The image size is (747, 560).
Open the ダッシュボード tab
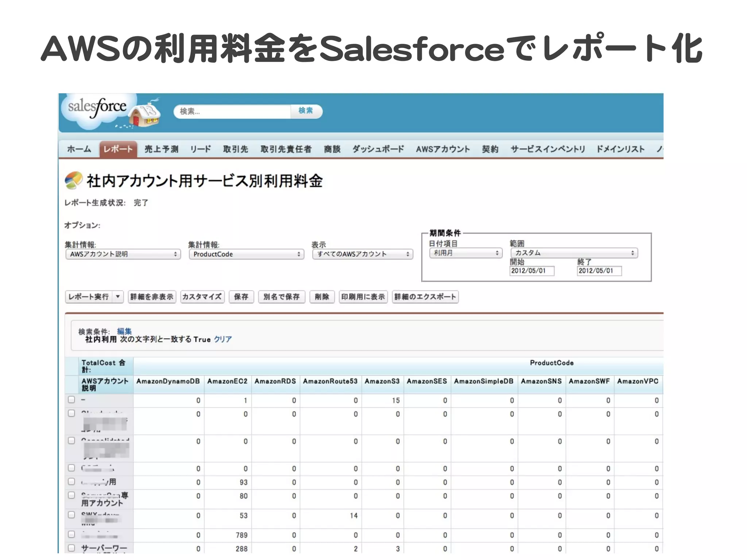point(378,149)
